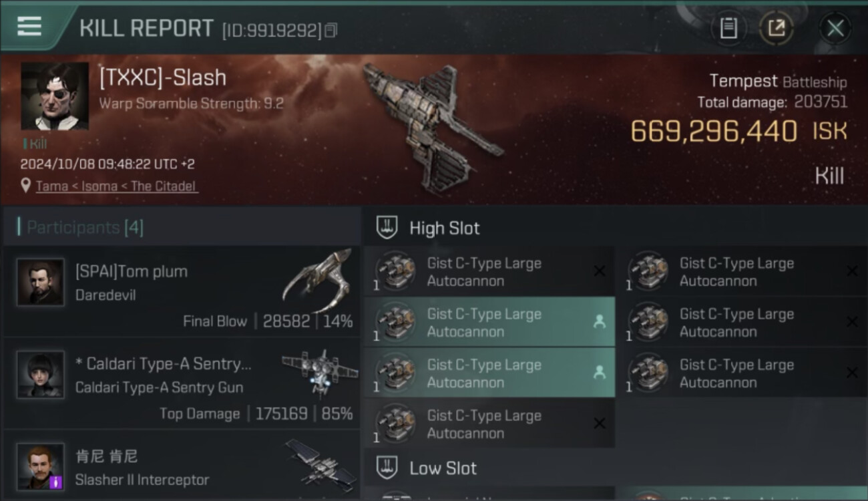Select the High Slot section icon

tap(387, 228)
